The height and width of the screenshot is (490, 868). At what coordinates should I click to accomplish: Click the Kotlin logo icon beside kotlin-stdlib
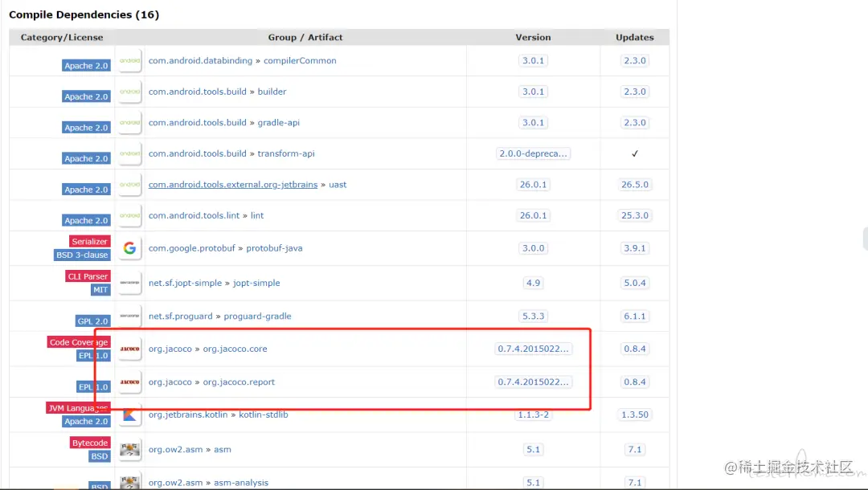pos(129,414)
